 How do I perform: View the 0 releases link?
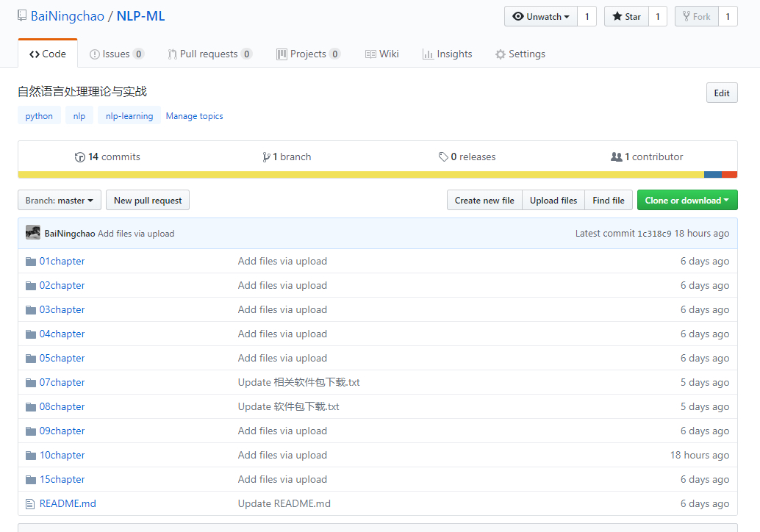point(467,157)
